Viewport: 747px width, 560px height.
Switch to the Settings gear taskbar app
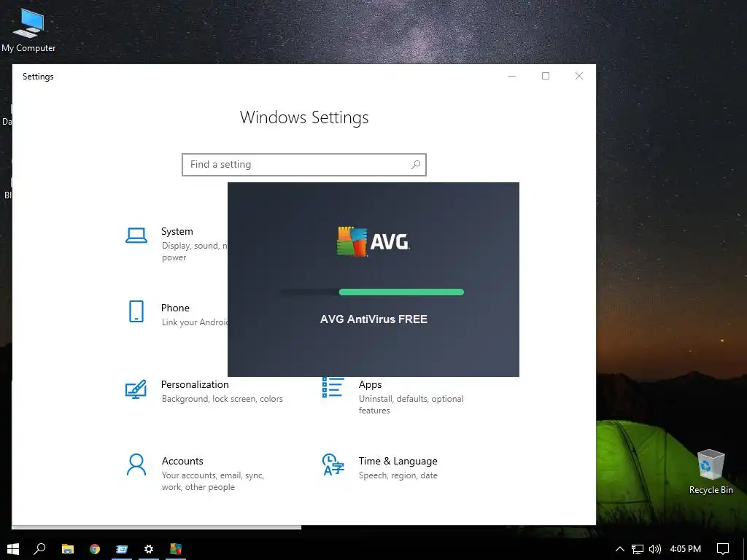149,549
